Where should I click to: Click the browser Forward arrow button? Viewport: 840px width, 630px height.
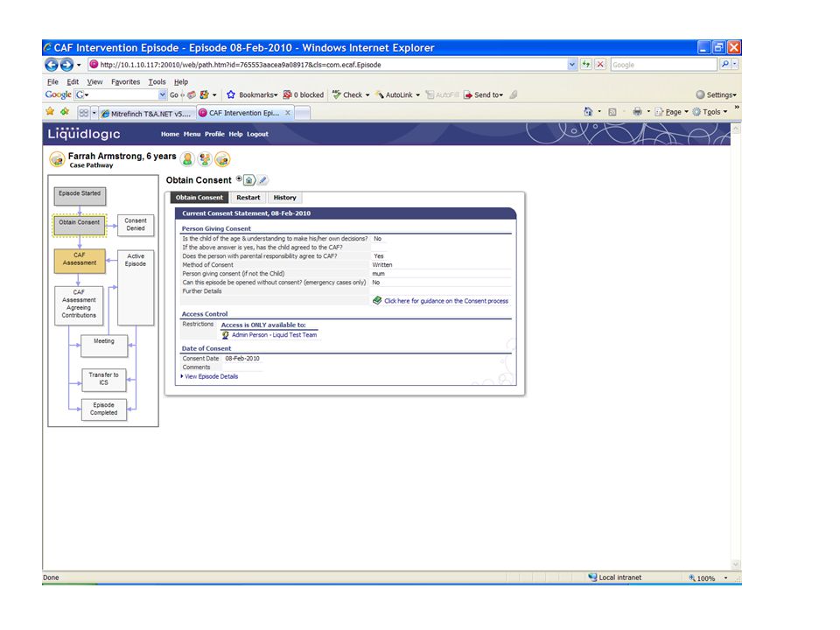pyautogui.click(x=67, y=65)
